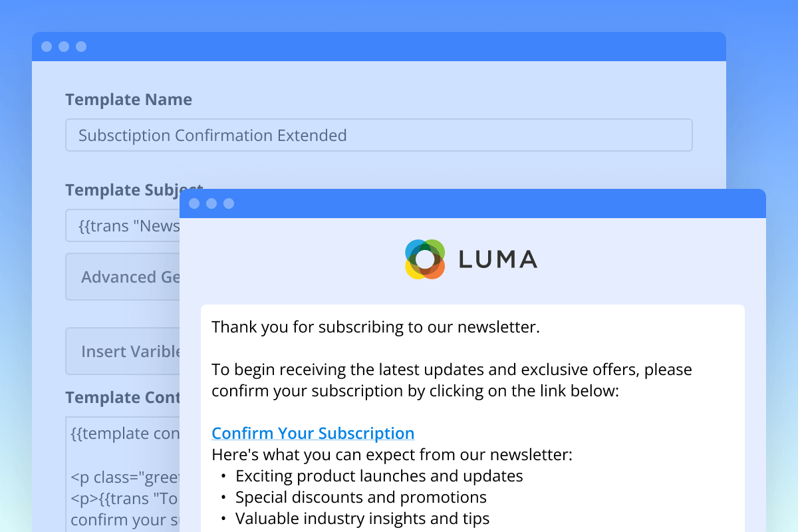Click into the Template Subject field

tap(123, 226)
